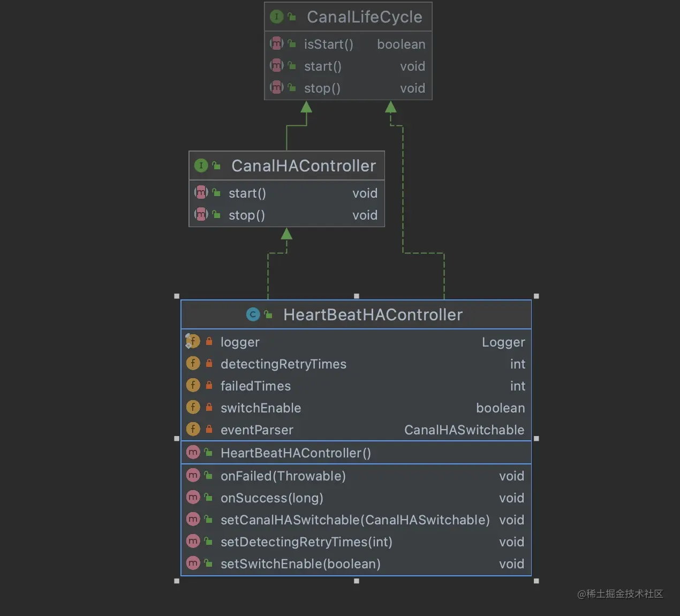Click the field icon beside eventParser
Viewport: 680px width, 616px height.
(x=193, y=429)
